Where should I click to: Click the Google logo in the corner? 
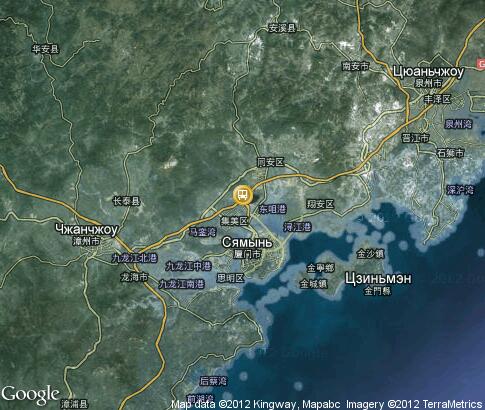[x=30, y=395]
